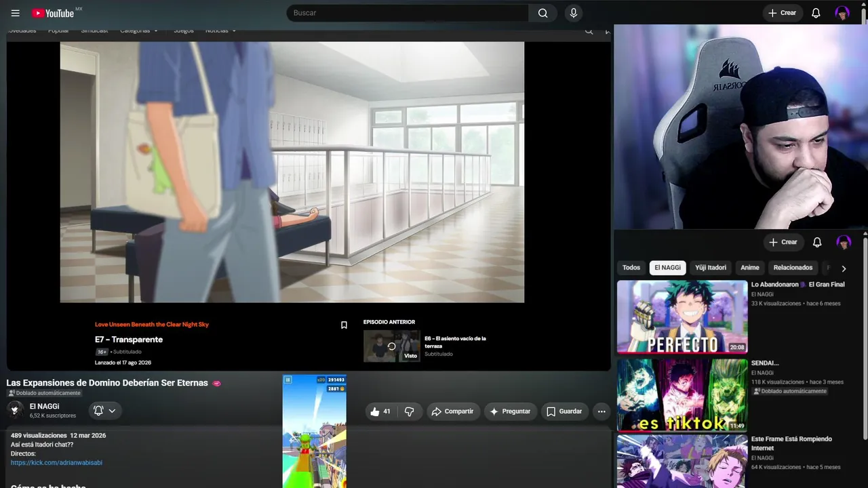
Task: Click the title 'Lo Abandonaron El Gran Final'
Action: (798, 285)
